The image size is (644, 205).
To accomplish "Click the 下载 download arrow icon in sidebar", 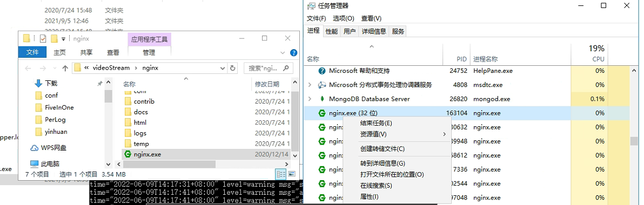I will tap(38, 83).
